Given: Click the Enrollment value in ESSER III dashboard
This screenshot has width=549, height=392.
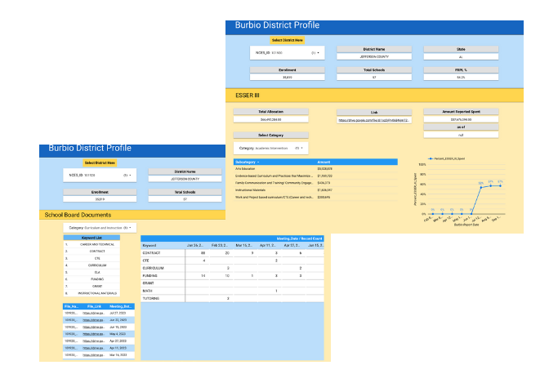Looking at the screenshot, I should (287, 78).
